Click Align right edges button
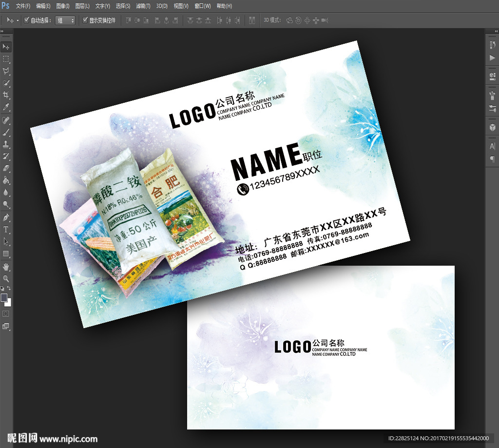The height and width of the screenshot is (448, 499). (x=175, y=20)
